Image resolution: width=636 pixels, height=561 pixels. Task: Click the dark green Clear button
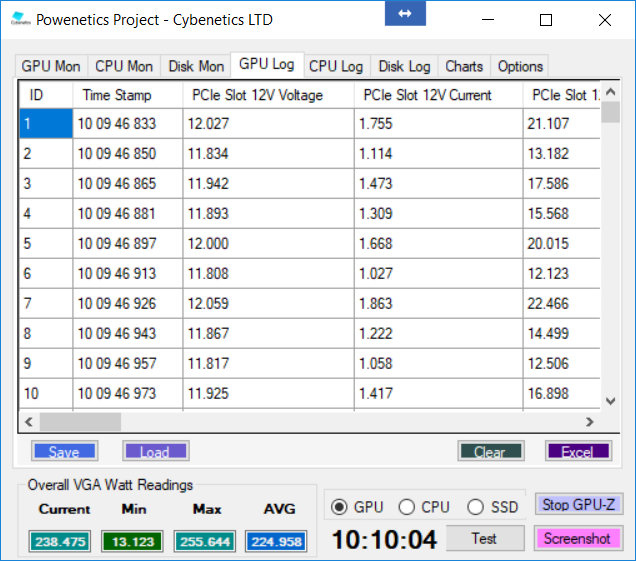coord(491,451)
